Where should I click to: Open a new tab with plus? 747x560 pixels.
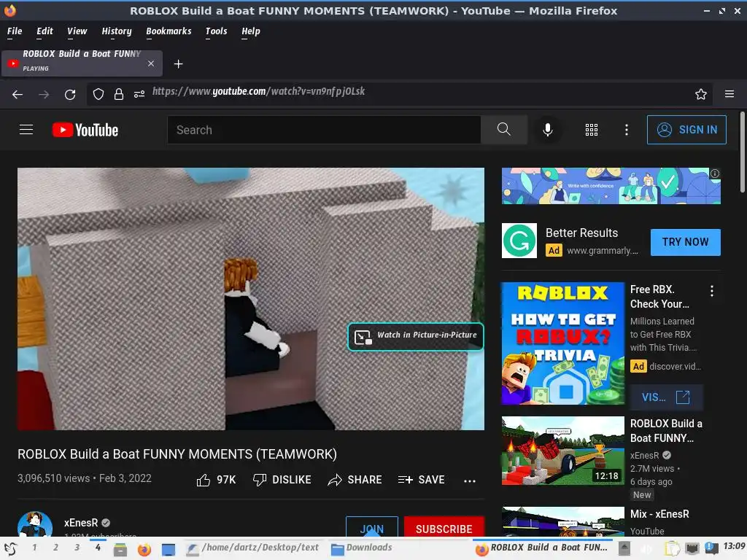178,64
